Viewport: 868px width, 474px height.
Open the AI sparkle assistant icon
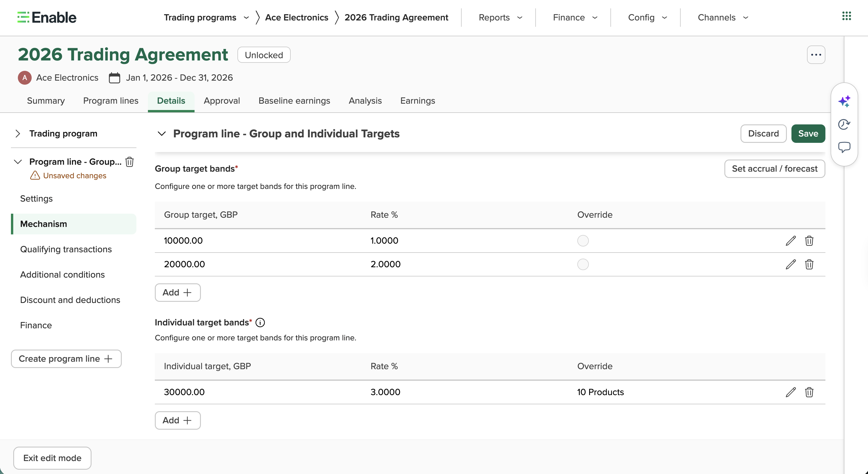pyautogui.click(x=844, y=101)
